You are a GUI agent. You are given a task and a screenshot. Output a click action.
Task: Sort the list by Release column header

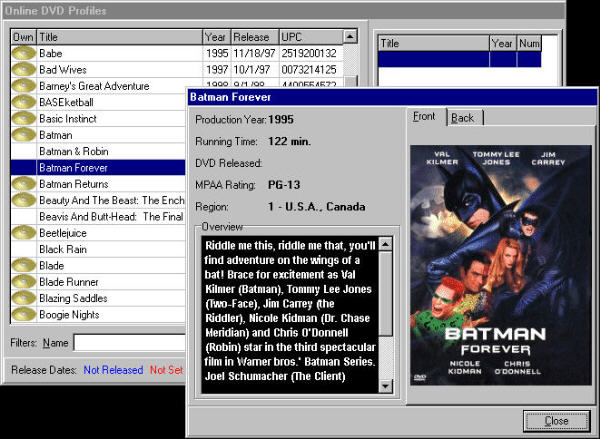pos(255,37)
